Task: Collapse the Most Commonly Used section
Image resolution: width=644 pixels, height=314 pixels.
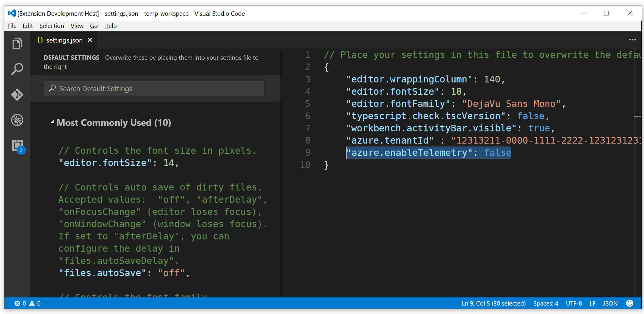Action: point(52,122)
